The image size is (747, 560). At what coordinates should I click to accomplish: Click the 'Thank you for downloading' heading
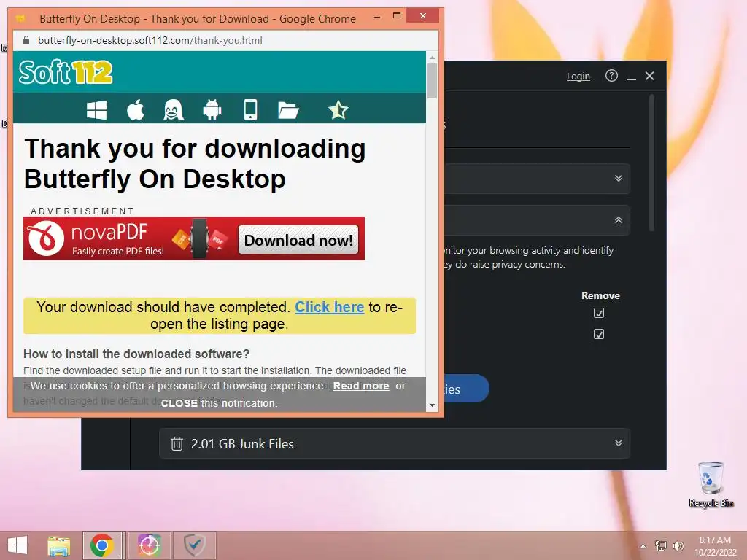195,163
